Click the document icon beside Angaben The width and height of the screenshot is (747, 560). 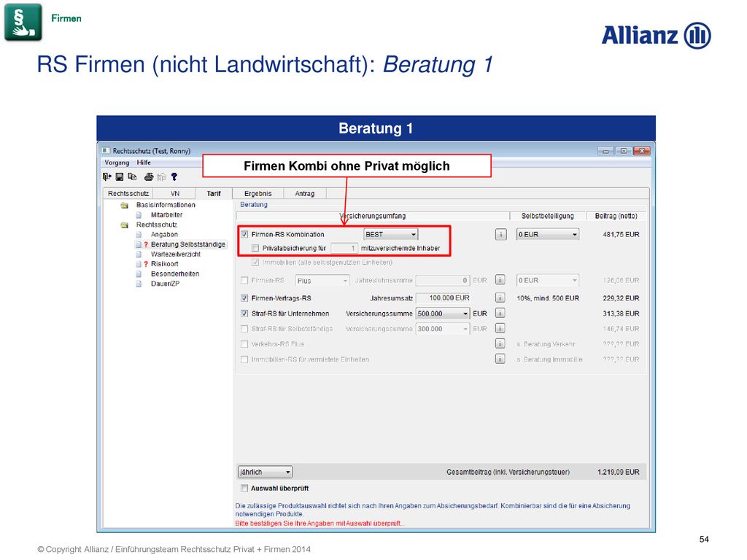pos(139,234)
